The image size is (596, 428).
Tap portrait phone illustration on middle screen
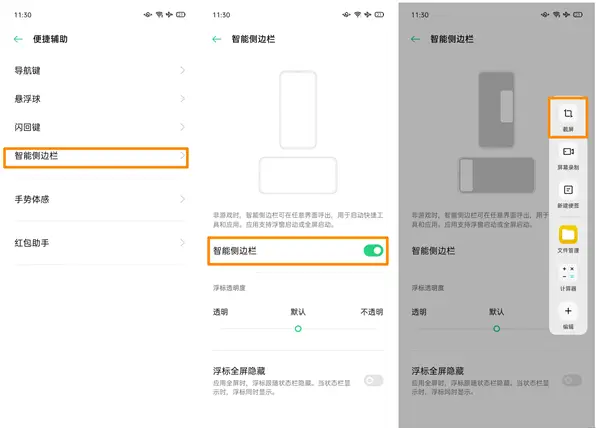coord(298,109)
